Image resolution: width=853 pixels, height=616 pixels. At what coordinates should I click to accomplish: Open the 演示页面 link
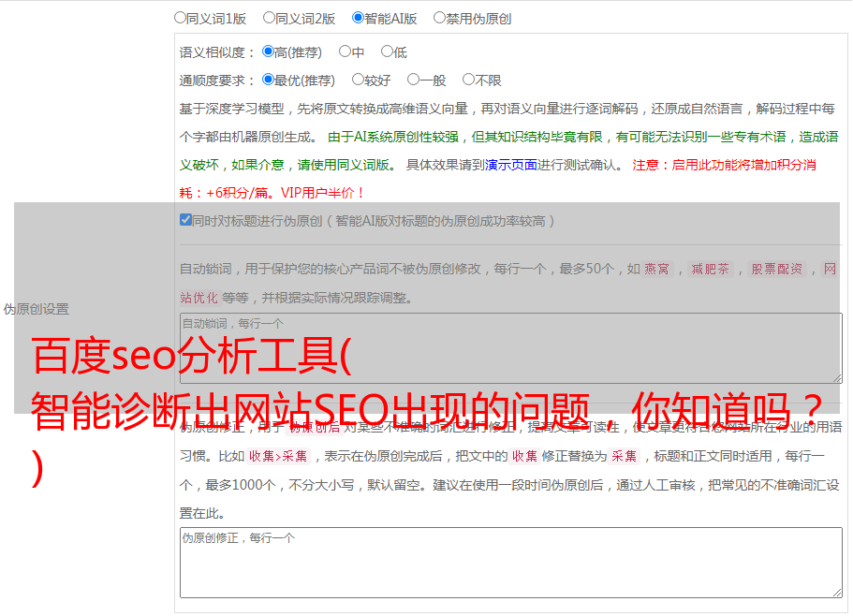(510, 165)
